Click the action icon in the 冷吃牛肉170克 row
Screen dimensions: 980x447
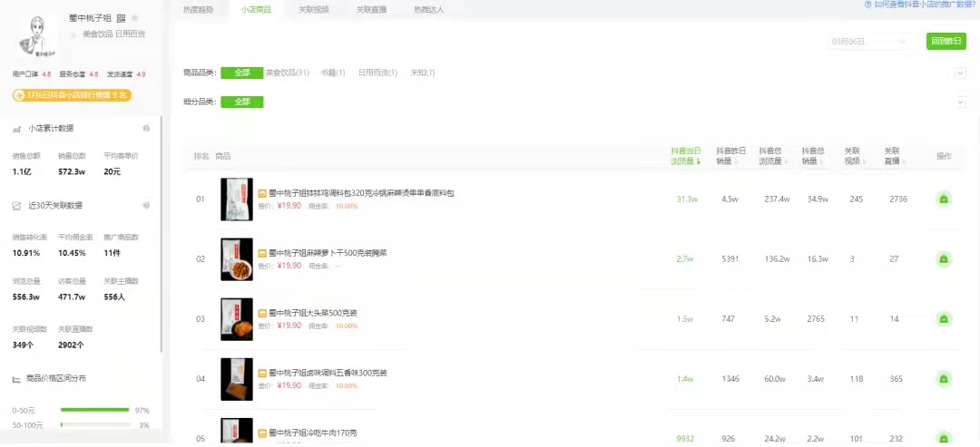[944, 438]
